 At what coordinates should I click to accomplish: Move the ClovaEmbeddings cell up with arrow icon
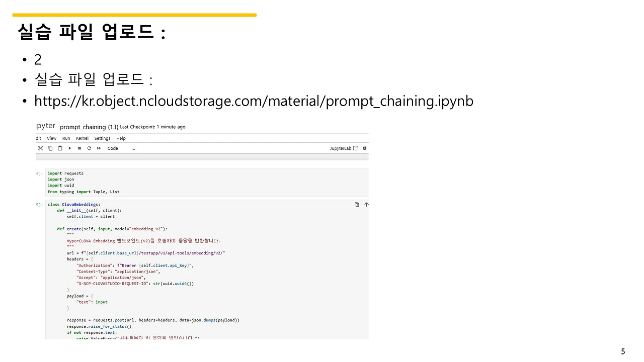click(x=366, y=205)
